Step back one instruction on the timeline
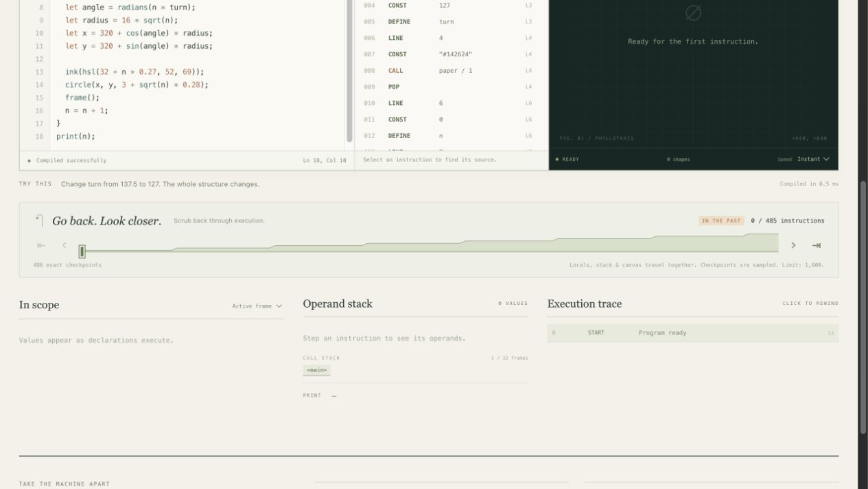This screenshot has height=489, width=868. 64,245
